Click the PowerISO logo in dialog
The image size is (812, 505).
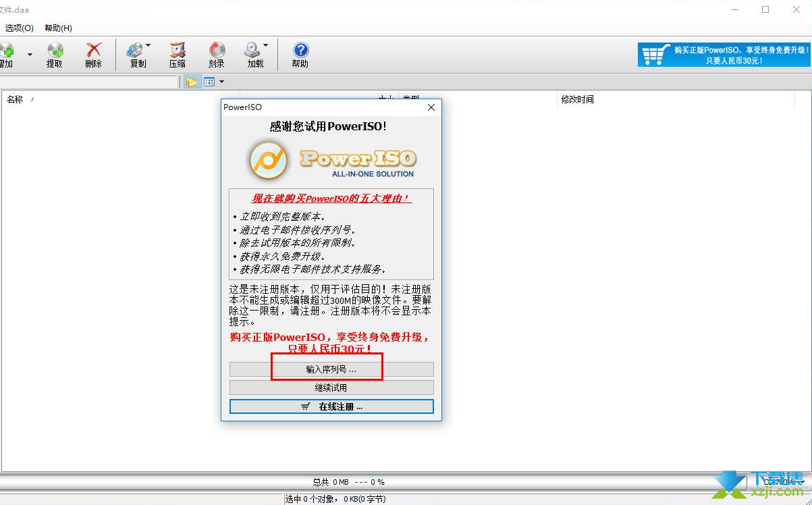click(x=331, y=159)
